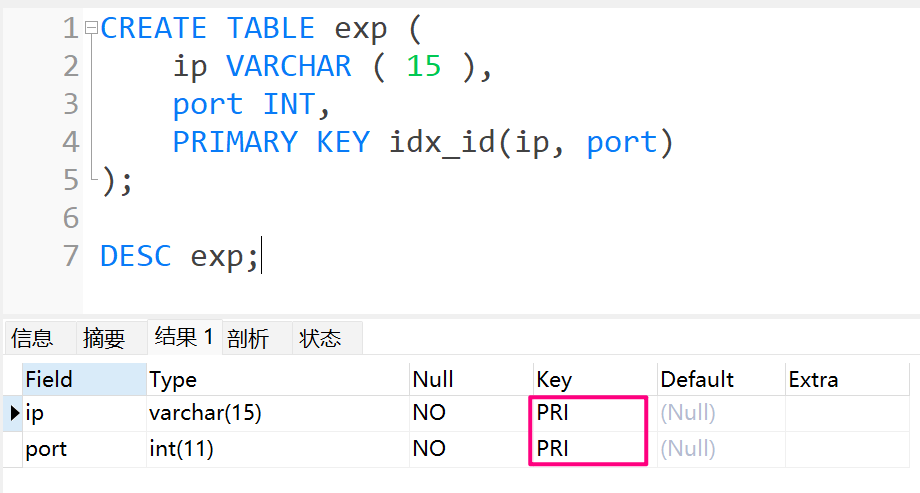Go to the 状态 tab
Viewport: 920px width, 493px height.
(x=320, y=339)
